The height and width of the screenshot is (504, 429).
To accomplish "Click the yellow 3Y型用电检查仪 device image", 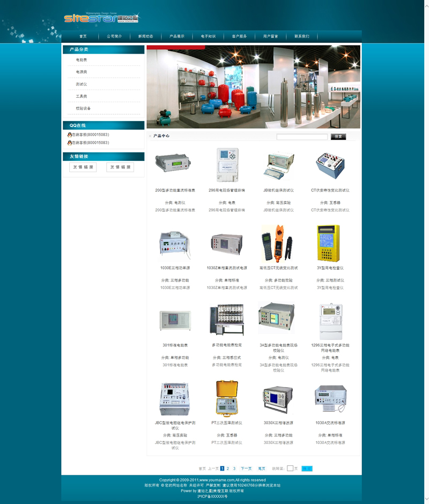I will pos(328,243).
